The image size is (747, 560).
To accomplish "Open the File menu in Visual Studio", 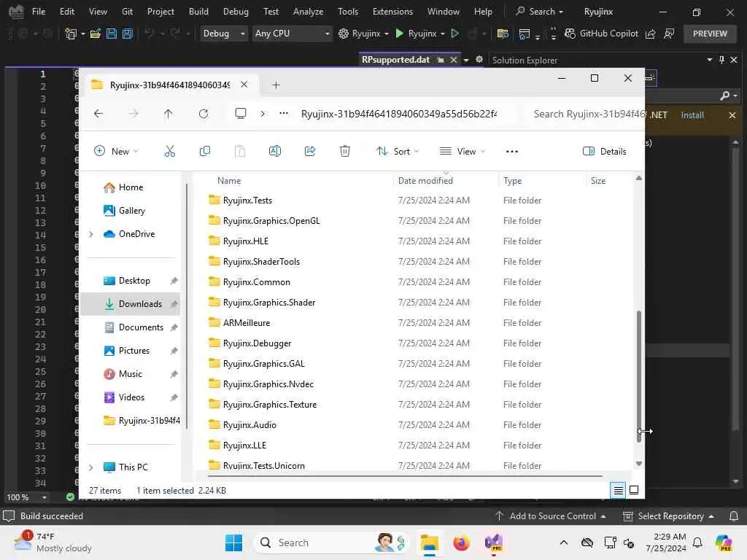I will coord(39,12).
